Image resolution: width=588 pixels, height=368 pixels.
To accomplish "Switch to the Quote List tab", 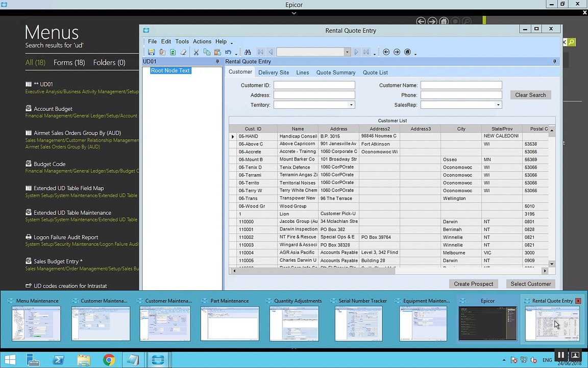I will pos(375,73).
